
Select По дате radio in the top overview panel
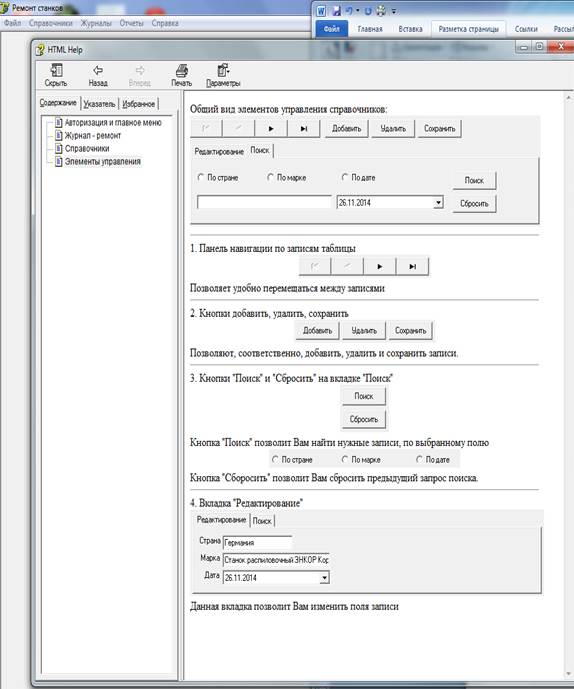tap(345, 177)
